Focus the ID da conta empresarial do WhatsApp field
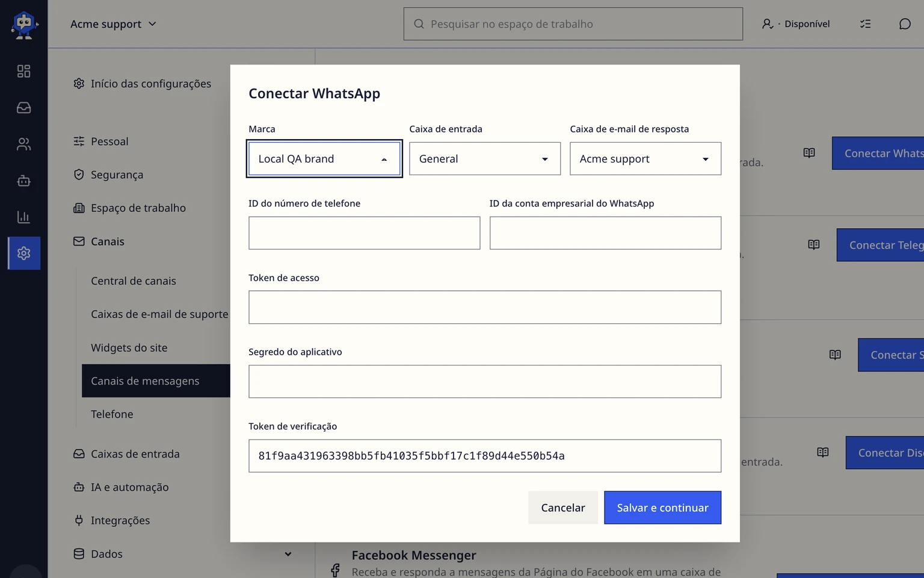This screenshot has height=578, width=924. pyautogui.click(x=605, y=233)
